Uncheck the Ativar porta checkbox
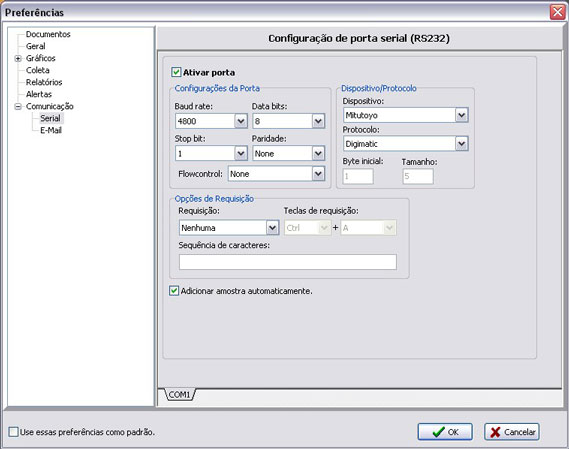The width and height of the screenshot is (569, 449). pyautogui.click(x=176, y=72)
